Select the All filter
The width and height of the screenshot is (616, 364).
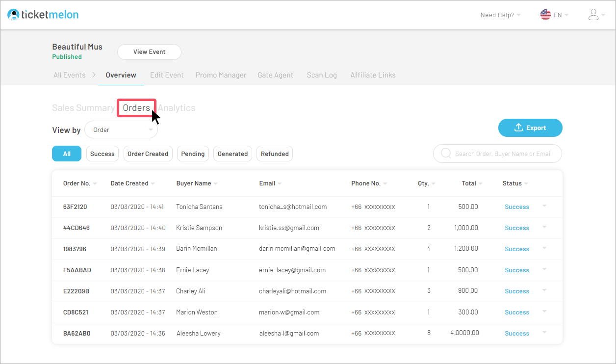(67, 154)
